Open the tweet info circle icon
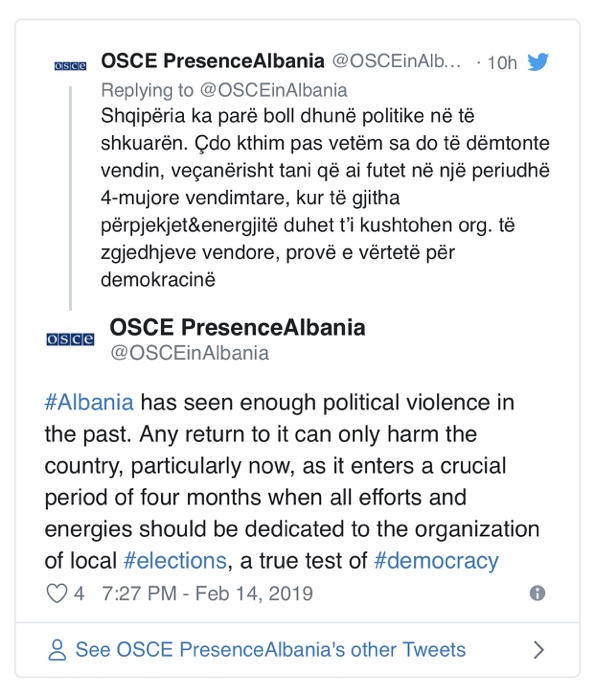This screenshot has width=595, height=700. click(x=537, y=593)
